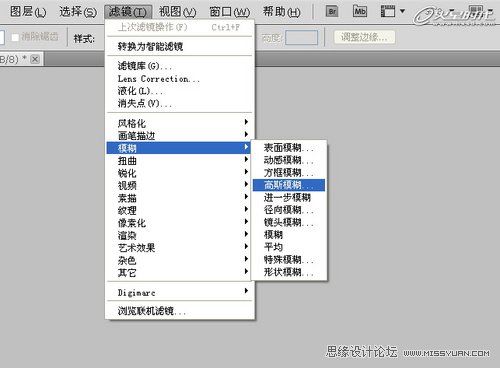Expand the screen mode dropdown arrow

click(x=402, y=11)
